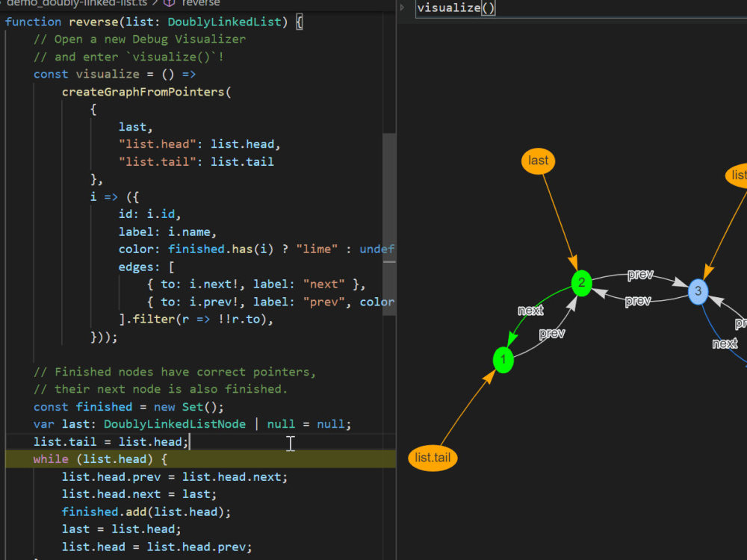Click 'finished.add(list.head);' line

146,512
